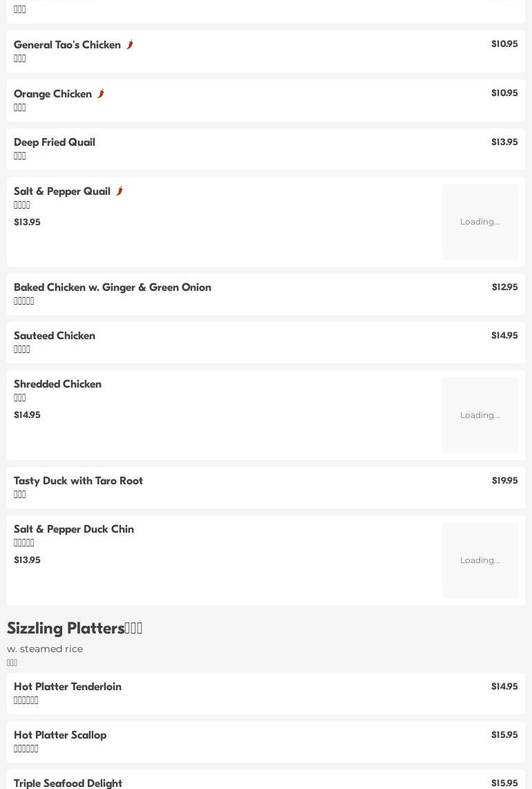This screenshot has height=789, width=532.
Task: Open Salt & Pepper Quail loading image
Action: 479,222
